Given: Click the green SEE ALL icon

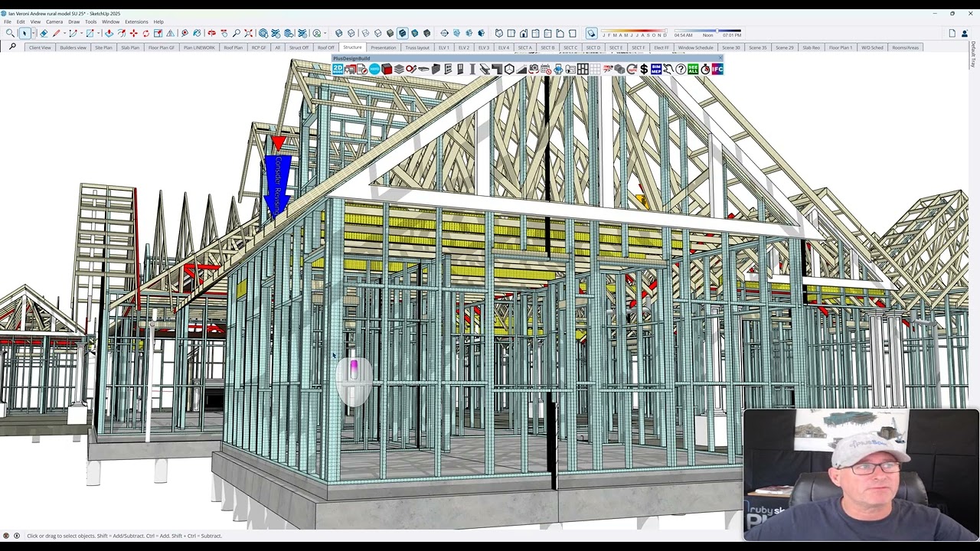Looking at the screenshot, I should coord(693,69).
